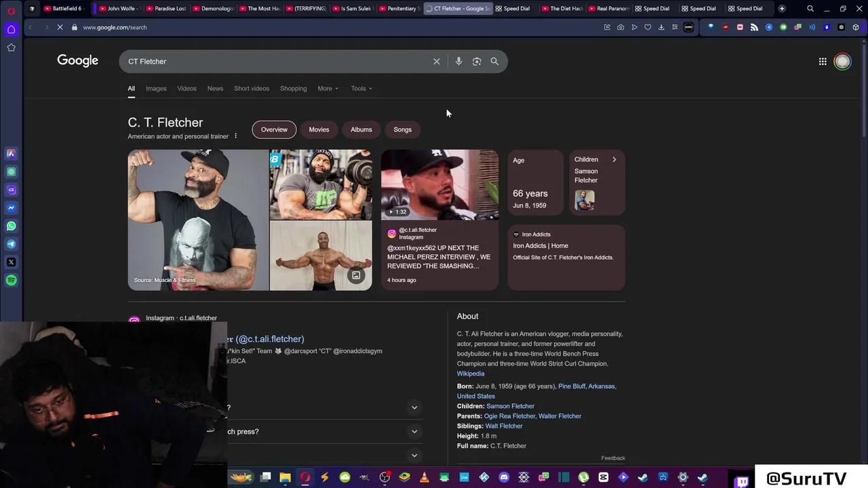Switch to Short videos tab
This screenshot has width=868, height=488.
click(252, 88)
